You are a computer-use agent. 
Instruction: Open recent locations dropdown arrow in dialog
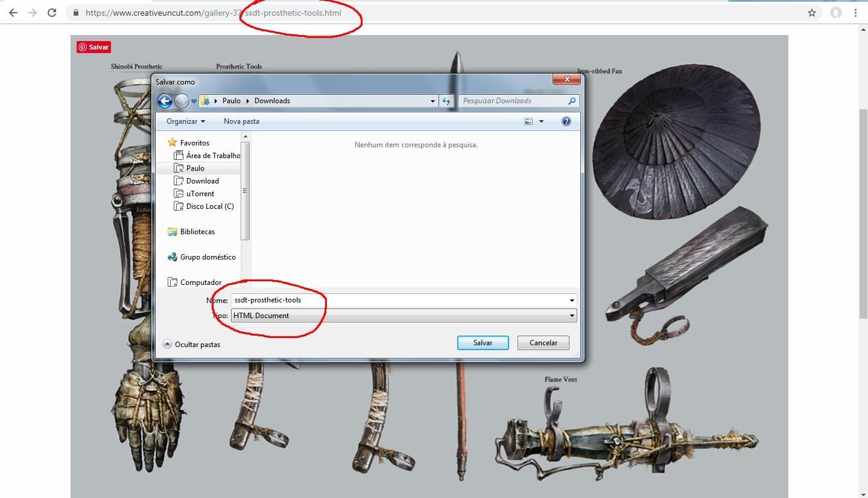click(194, 101)
